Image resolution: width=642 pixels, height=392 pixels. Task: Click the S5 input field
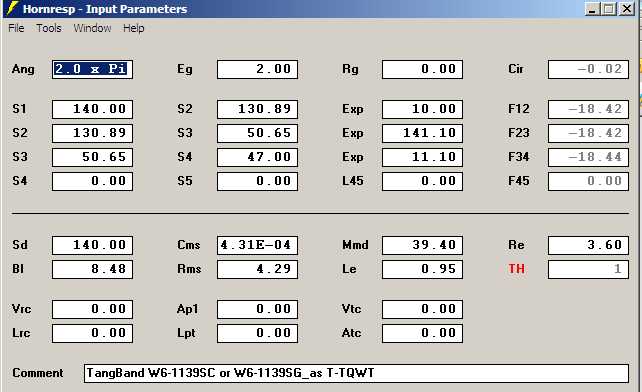coord(257,181)
